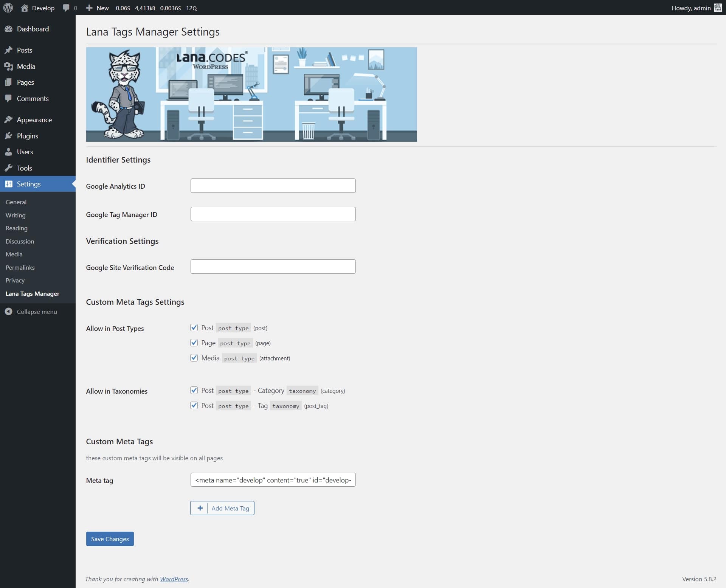Click the Version 5.8.2 footer text
The width and height of the screenshot is (726, 588).
point(699,579)
